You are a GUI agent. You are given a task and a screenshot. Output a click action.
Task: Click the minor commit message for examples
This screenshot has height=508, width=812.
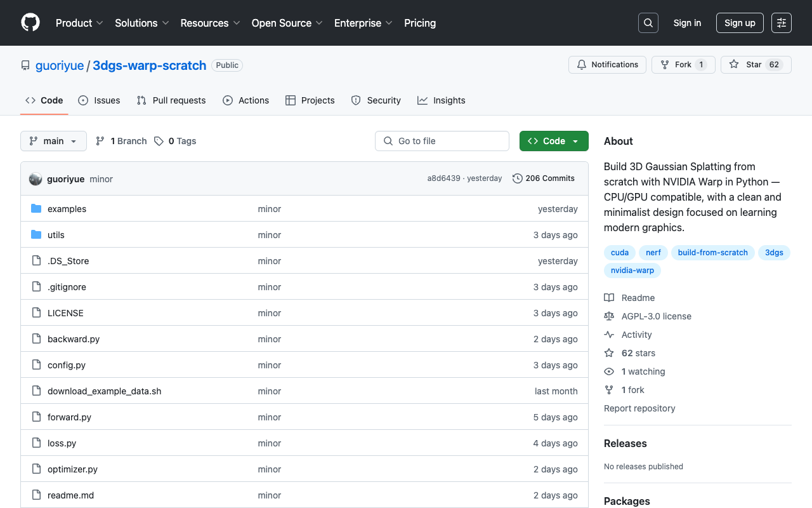tap(270, 209)
